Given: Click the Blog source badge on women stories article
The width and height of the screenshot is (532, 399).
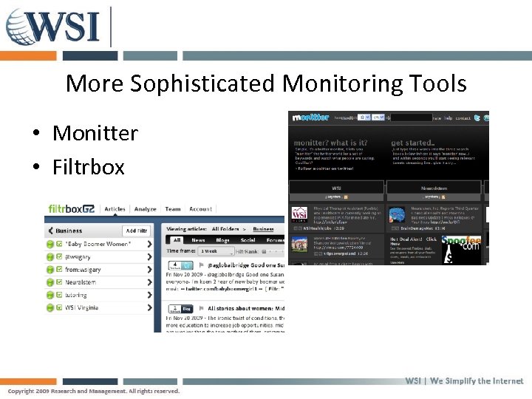Looking at the screenshot, I should (187, 309).
